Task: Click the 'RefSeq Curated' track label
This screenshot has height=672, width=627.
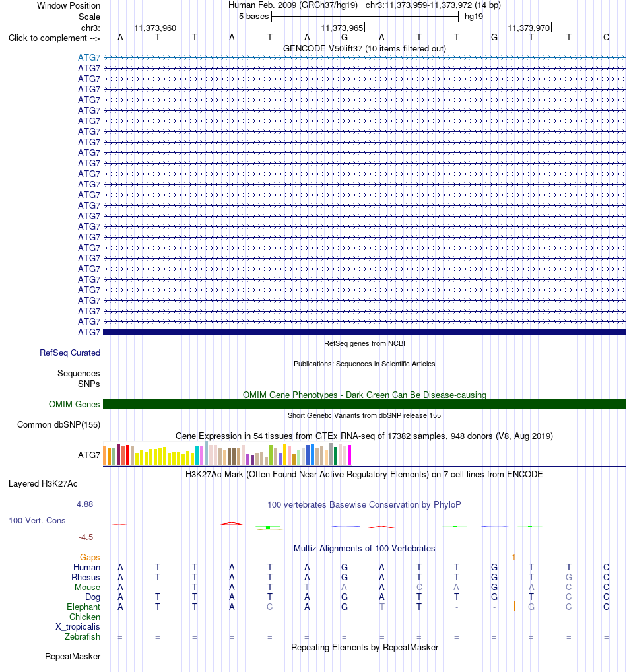Action: click(70, 353)
